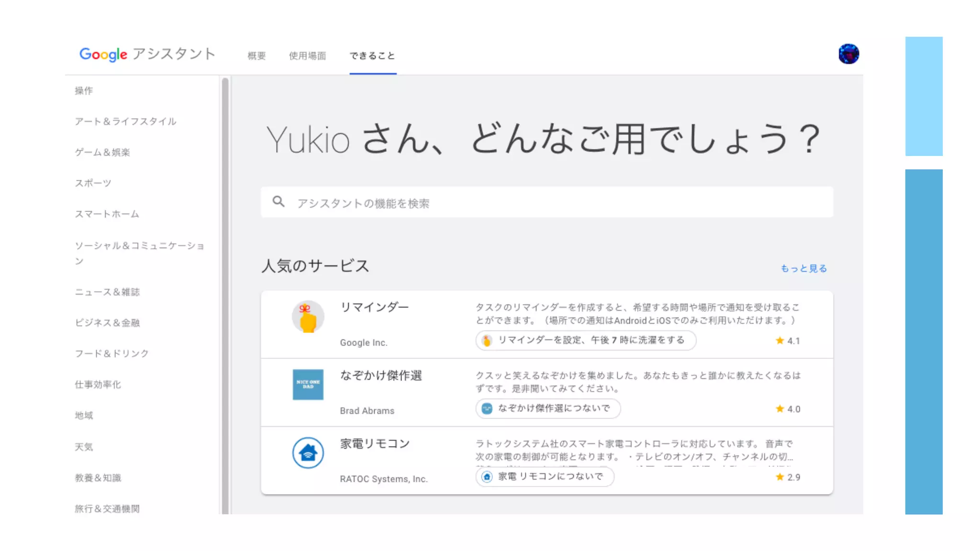Select スマートホーム category in sidebar
Image resolution: width=980 pixels, height=551 pixels.
[x=107, y=214]
